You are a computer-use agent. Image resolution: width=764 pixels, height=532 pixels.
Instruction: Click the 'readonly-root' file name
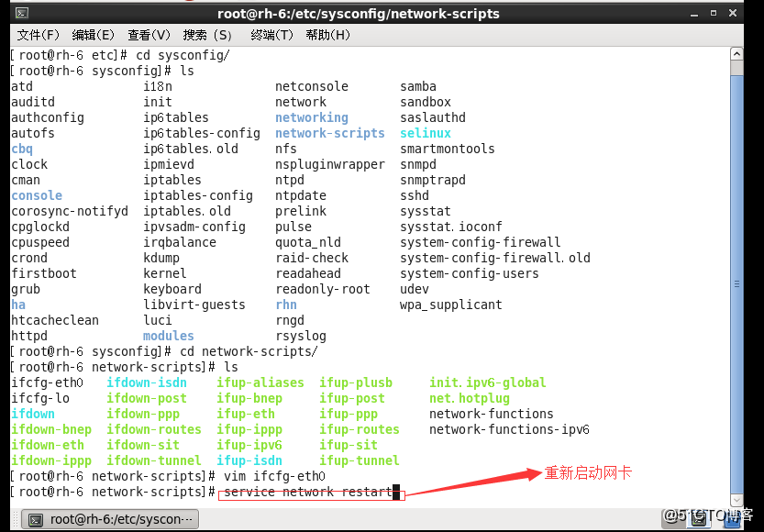click(x=323, y=289)
